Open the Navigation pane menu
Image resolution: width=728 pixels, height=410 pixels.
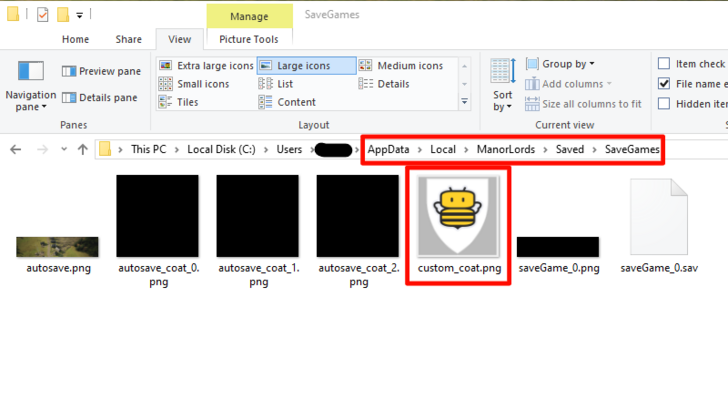point(30,86)
